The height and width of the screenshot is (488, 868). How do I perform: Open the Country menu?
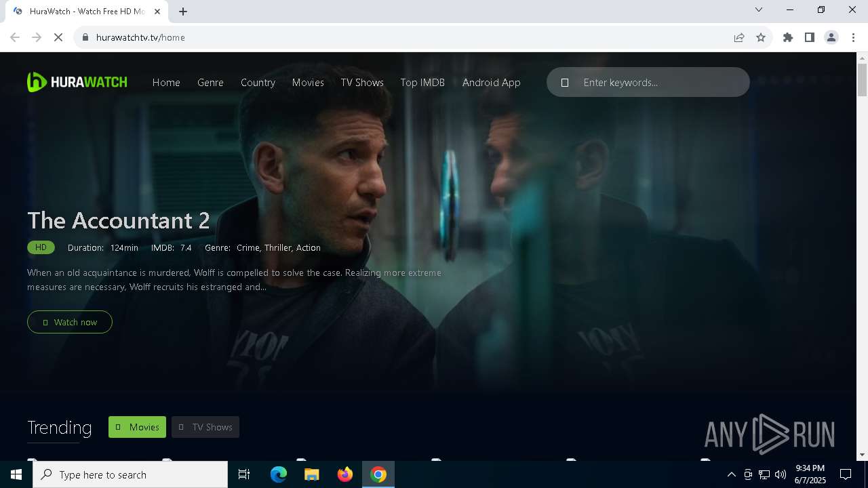pos(258,82)
